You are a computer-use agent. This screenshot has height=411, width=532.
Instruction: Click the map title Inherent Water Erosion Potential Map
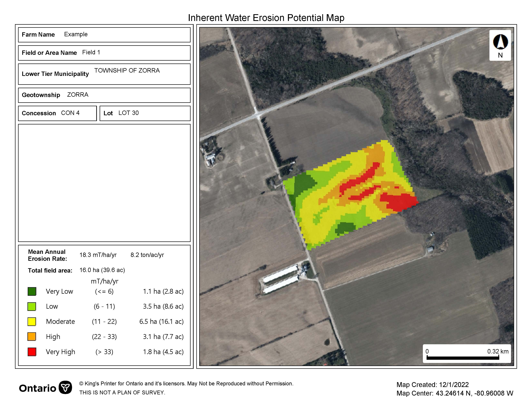(x=266, y=18)
